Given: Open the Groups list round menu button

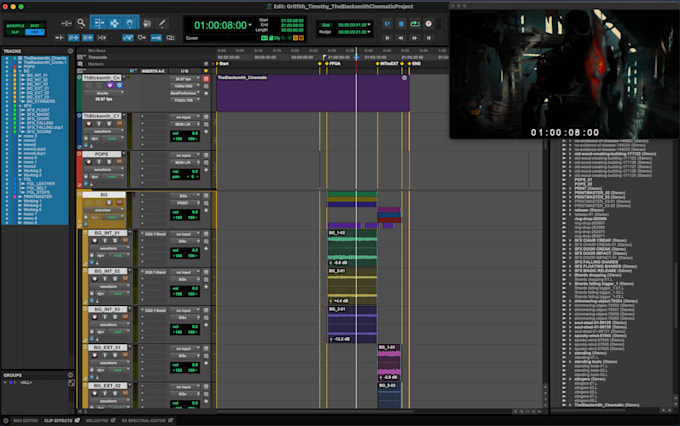Looking at the screenshot, I should 70,375.
